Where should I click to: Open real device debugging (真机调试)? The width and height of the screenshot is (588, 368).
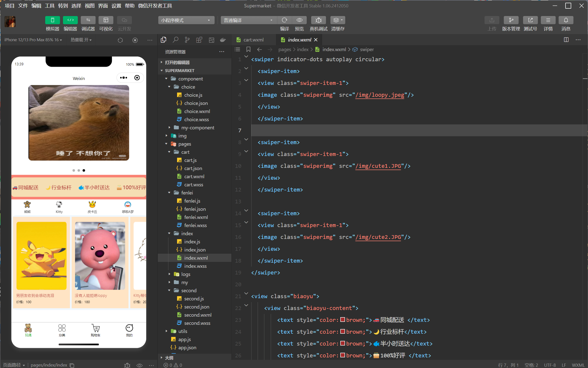pos(318,20)
